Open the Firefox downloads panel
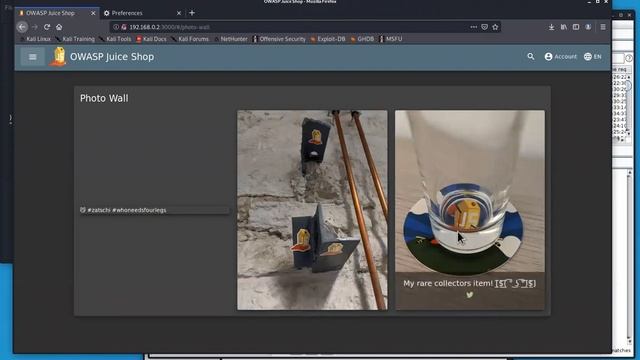The image size is (640, 360). coord(551,27)
